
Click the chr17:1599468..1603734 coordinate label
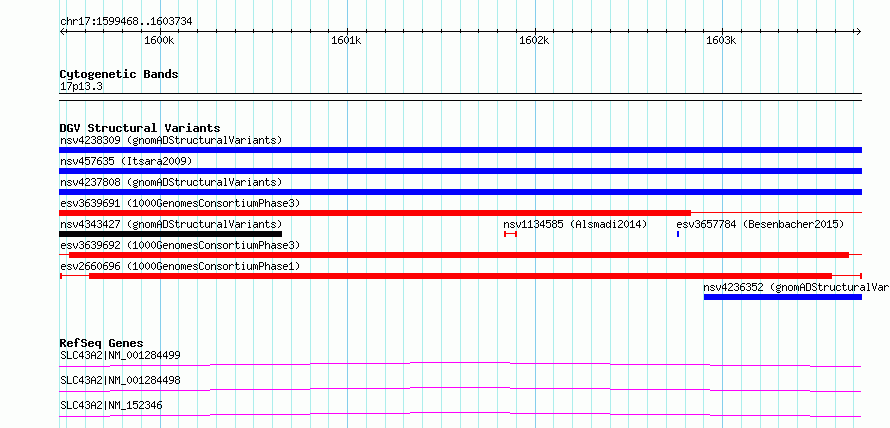point(126,22)
